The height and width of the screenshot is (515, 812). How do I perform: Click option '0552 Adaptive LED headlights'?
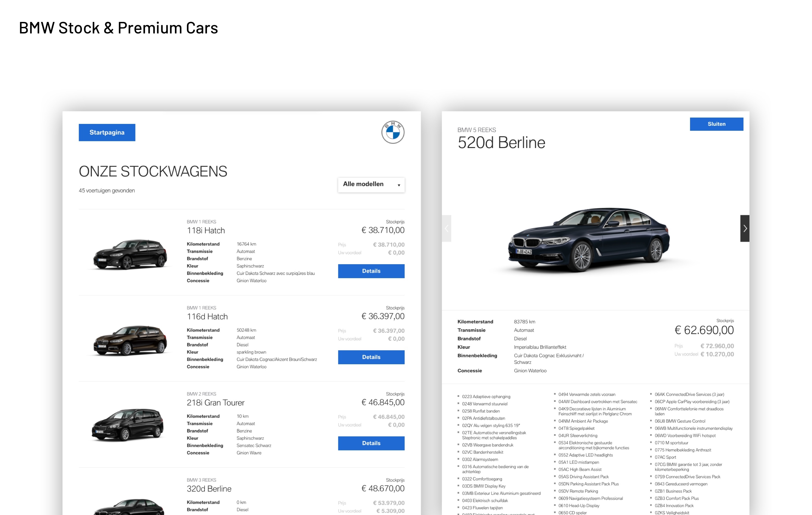(585, 455)
